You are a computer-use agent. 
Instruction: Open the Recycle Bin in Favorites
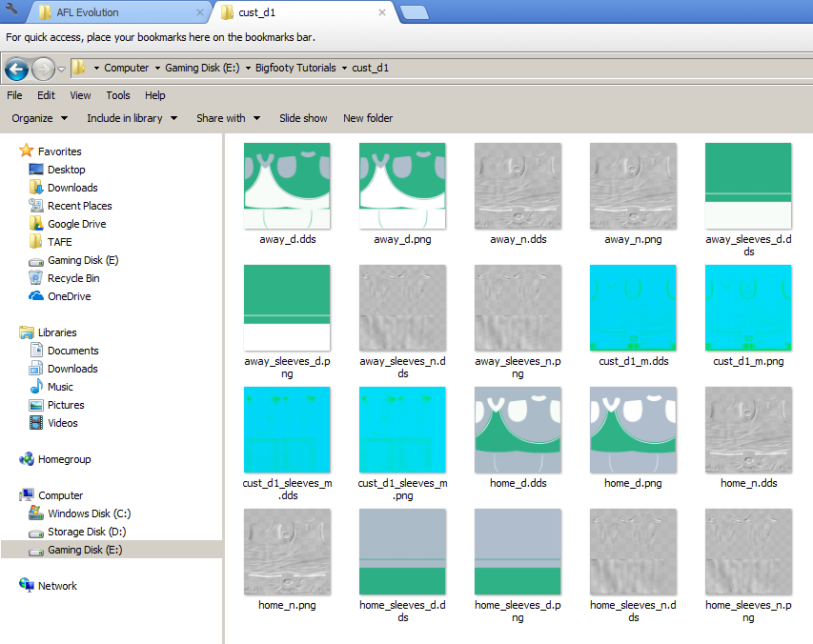click(x=72, y=278)
